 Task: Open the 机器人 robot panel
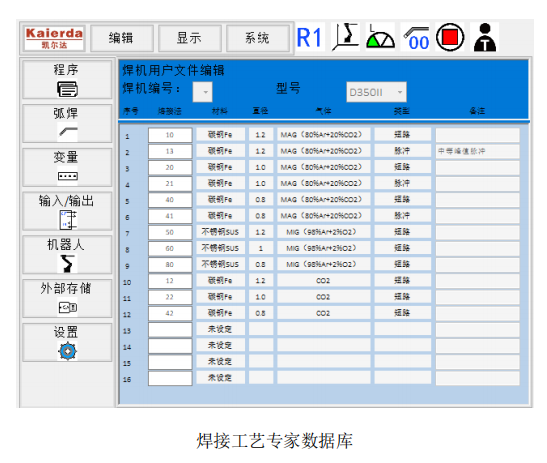[x=67, y=255]
